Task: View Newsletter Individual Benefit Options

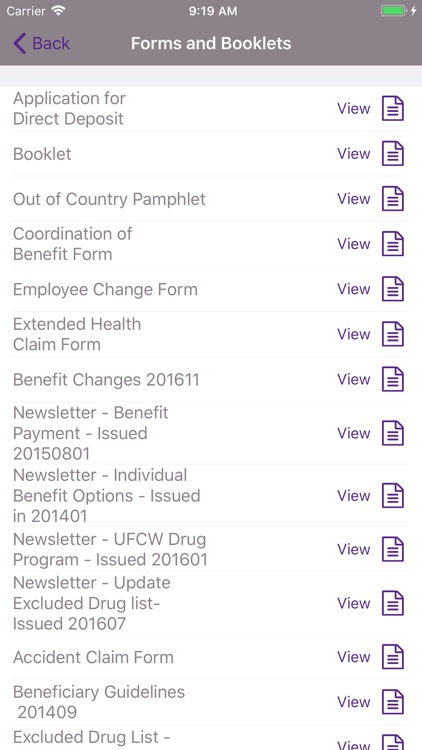Action: pos(354,496)
